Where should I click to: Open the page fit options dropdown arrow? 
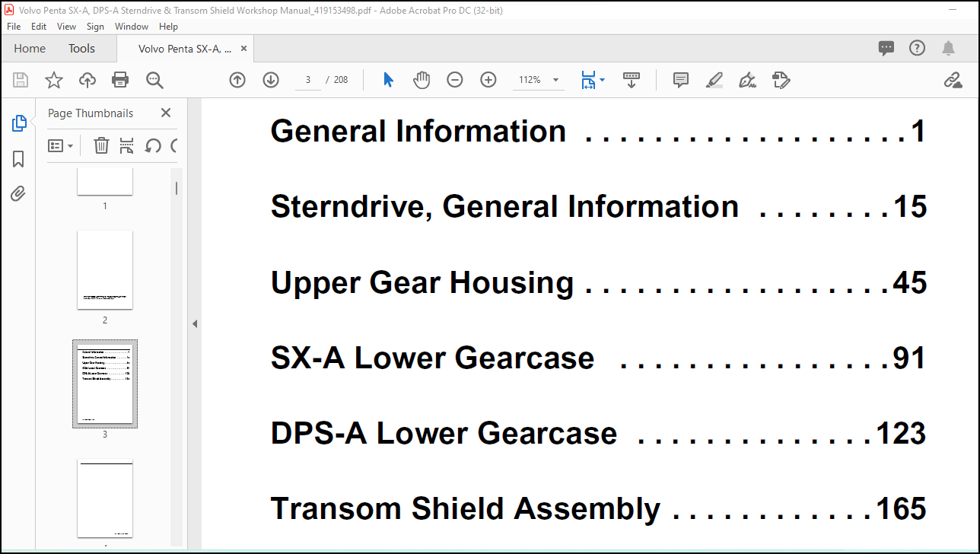click(x=603, y=80)
